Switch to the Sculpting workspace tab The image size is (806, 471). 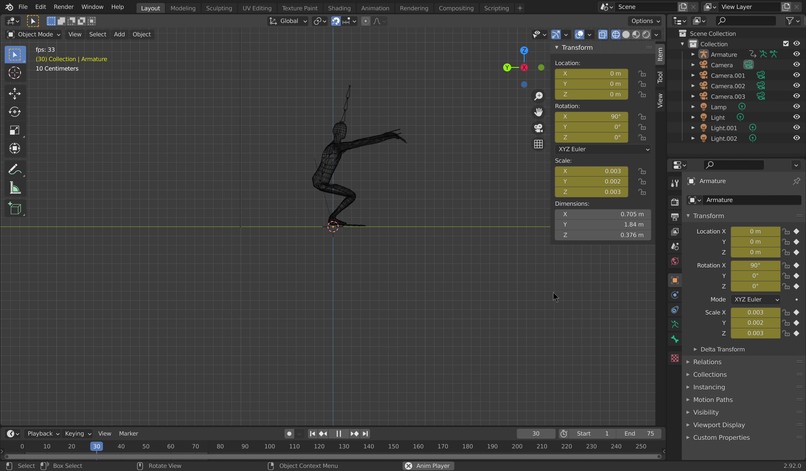coord(219,8)
